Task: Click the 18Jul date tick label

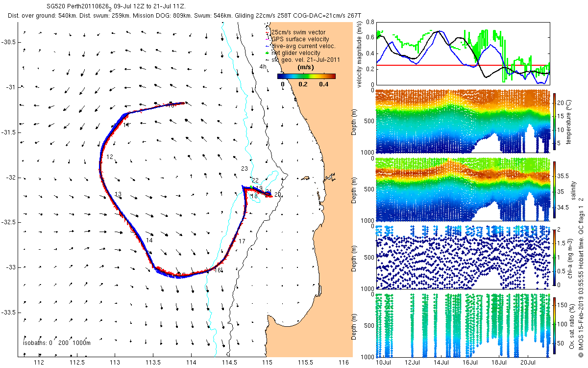Action: [x=499, y=363]
